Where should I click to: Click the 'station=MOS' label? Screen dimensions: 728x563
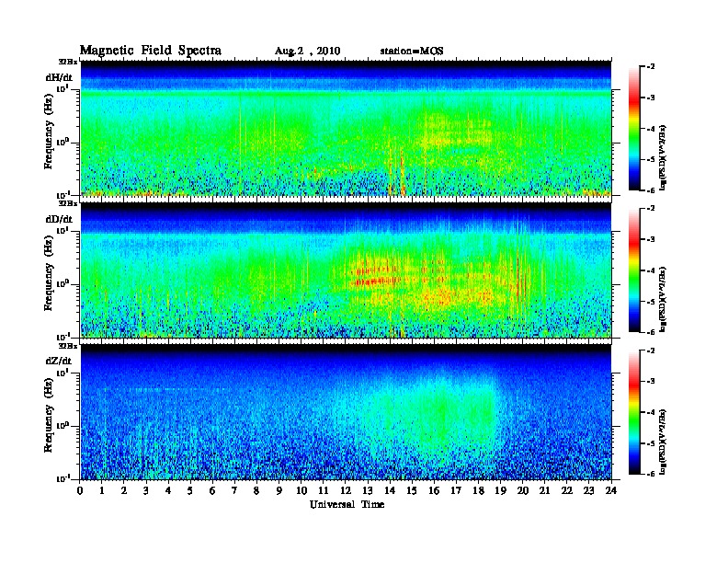[x=412, y=51]
